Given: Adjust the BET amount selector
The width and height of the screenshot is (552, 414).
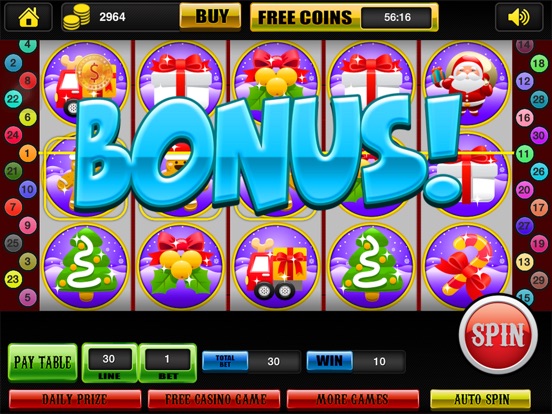Looking at the screenshot, I should pos(168,363).
